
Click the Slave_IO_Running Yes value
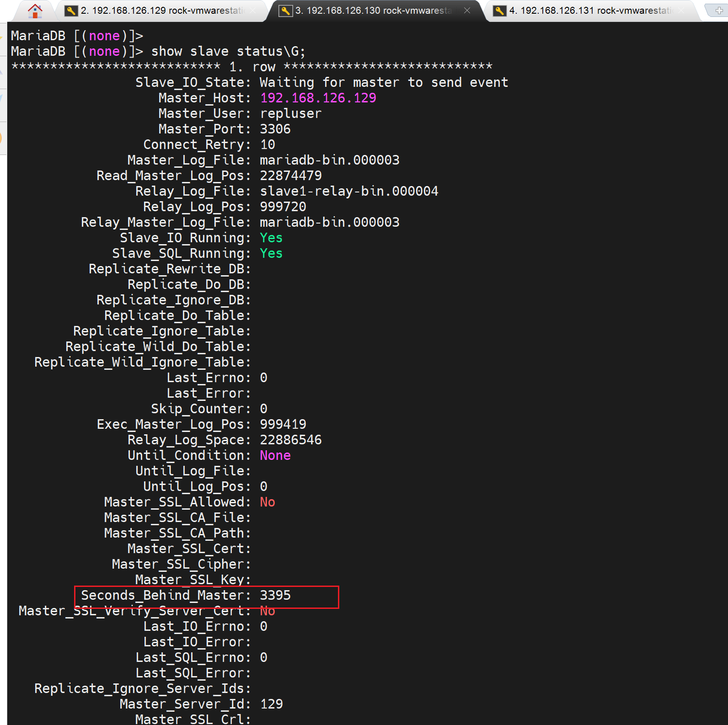pos(271,238)
